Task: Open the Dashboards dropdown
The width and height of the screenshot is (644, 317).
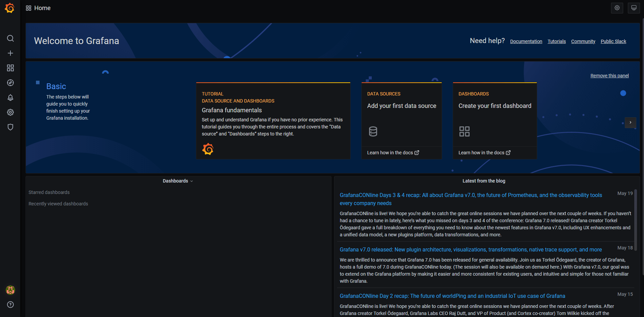Action: click(x=177, y=181)
